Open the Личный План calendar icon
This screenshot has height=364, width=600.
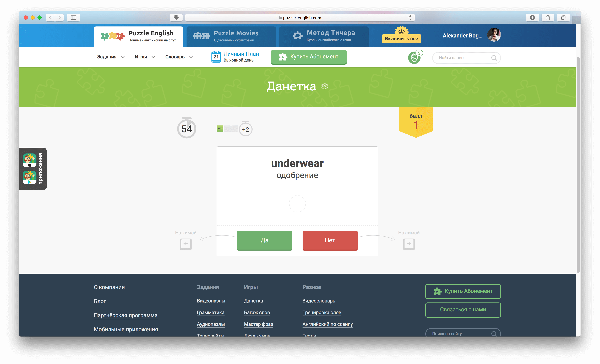(216, 57)
